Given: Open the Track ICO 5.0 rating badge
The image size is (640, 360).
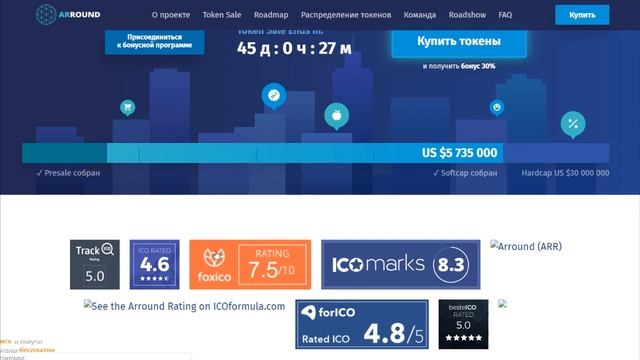Looking at the screenshot, I should [95, 264].
